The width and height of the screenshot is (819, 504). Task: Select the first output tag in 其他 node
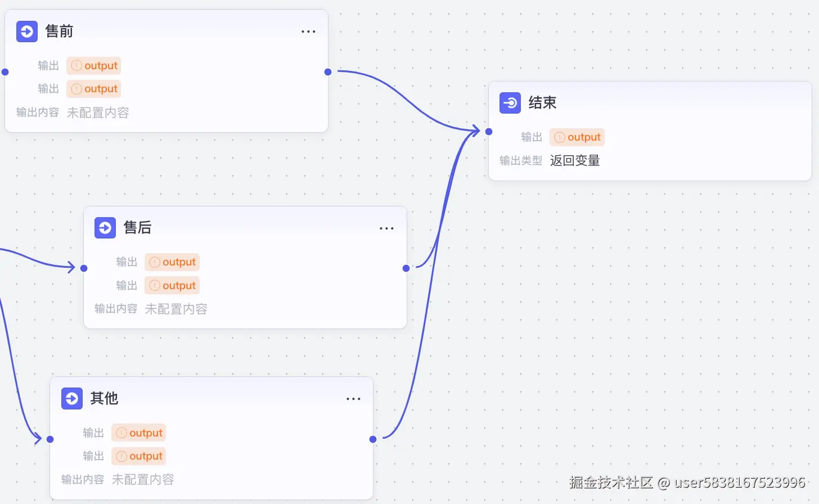pos(139,433)
